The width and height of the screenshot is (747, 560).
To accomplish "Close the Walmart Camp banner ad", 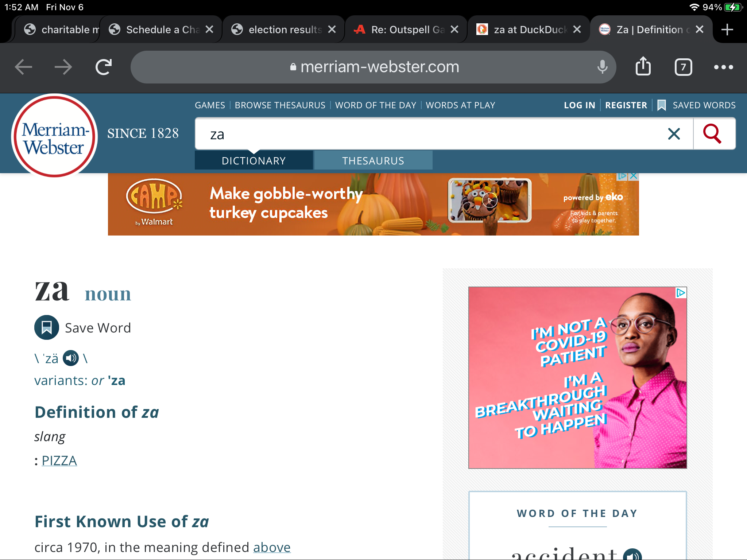I will 634,176.
